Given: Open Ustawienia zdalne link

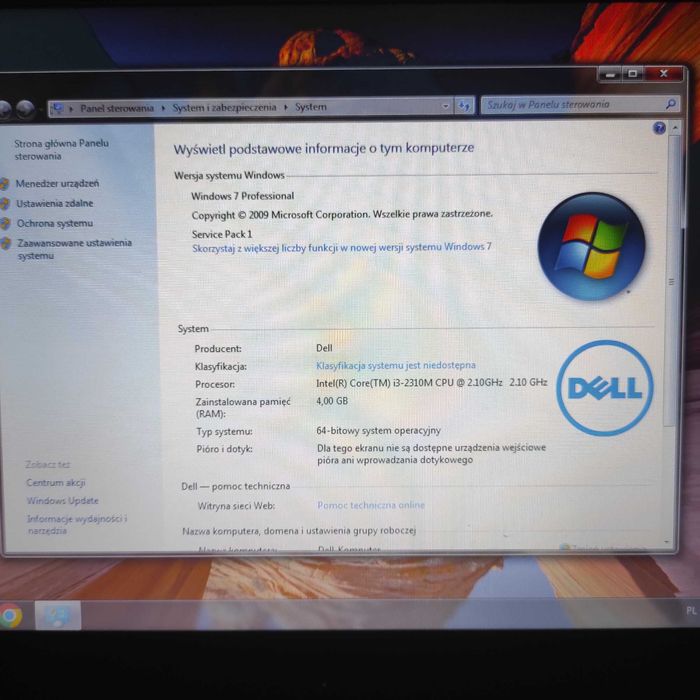Looking at the screenshot, I should (54, 204).
